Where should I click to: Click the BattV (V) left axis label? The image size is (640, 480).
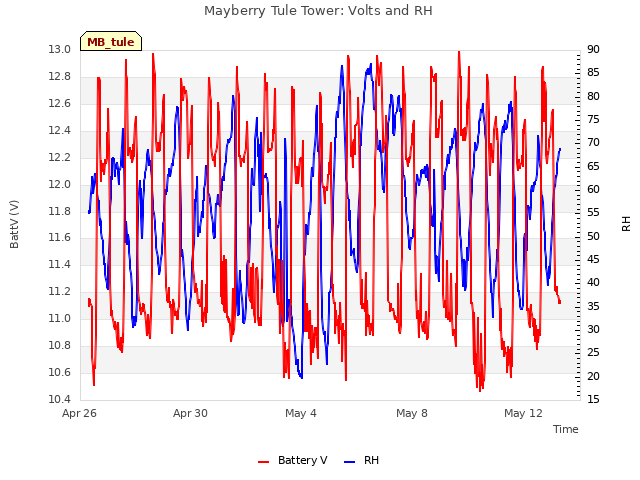[14, 224]
